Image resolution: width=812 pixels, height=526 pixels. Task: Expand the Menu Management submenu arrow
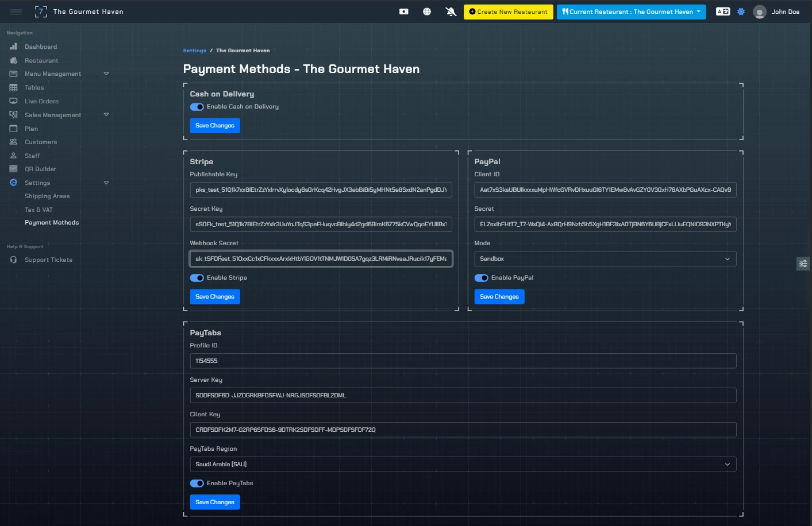pyautogui.click(x=106, y=74)
